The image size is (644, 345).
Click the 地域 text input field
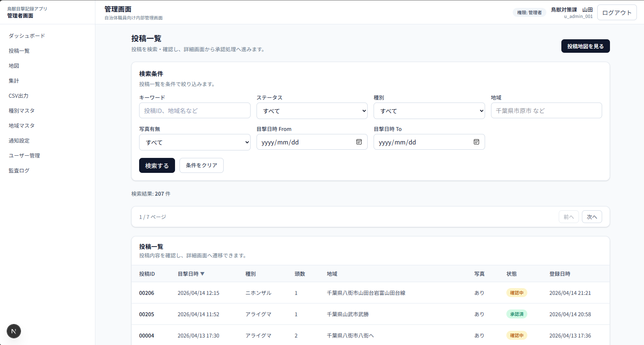(x=546, y=111)
